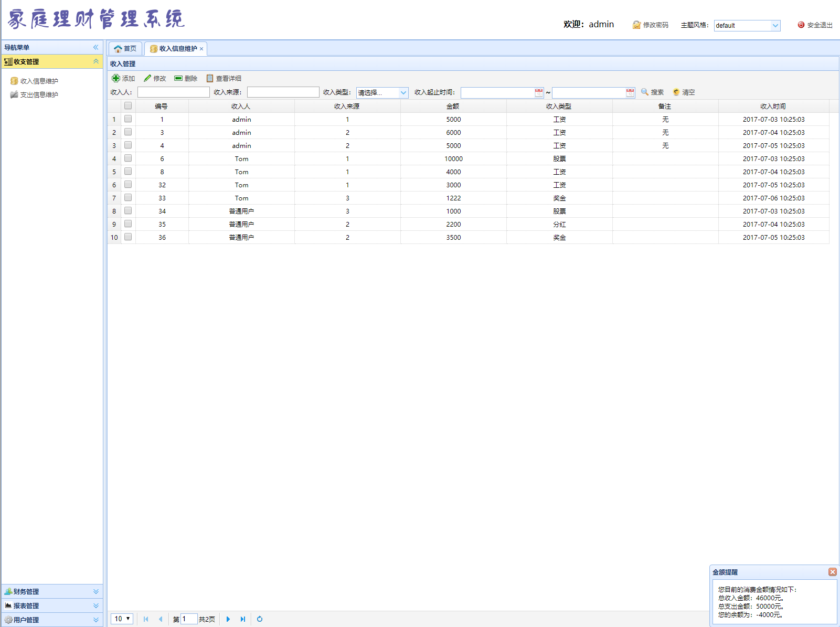The height and width of the screenshot is (627, 840).
Task: Click the Delete (删除) toolbar icon
Action: point(178,78)
